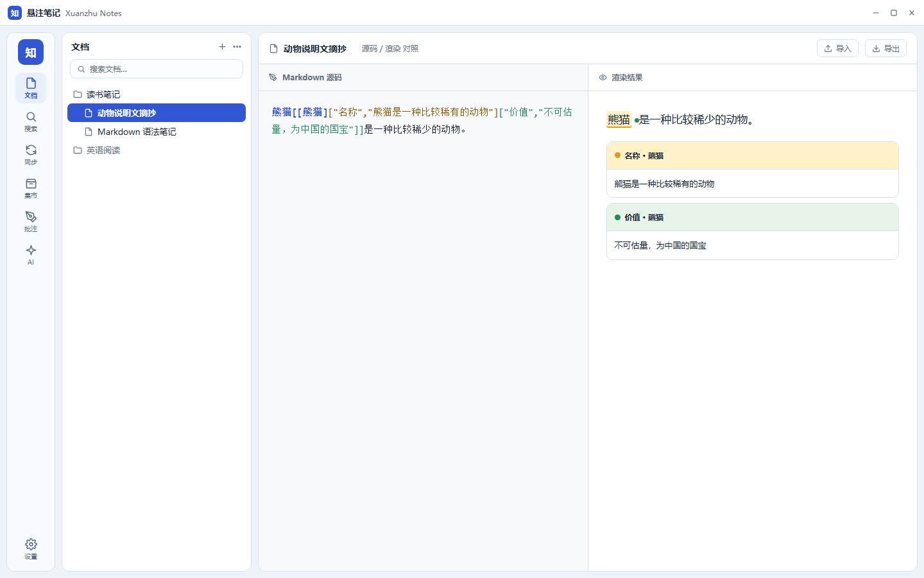Select the 动物说明文摘抄 document
The width and height of the screenshot is (924, 578).
click(x=157, y=113)
